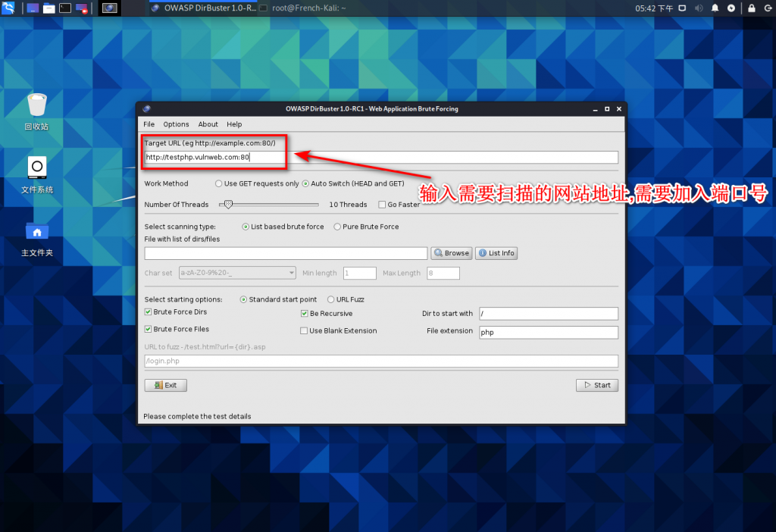Click the screen recorder panel icon
This screenshot has height=532, width=776.
coord(82,8)
